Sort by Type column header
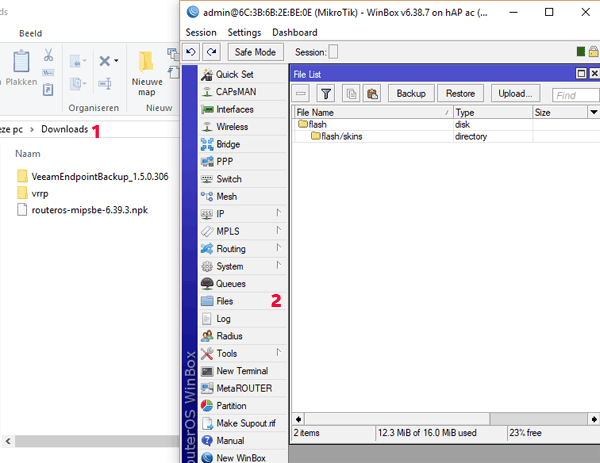 point(493,112)
